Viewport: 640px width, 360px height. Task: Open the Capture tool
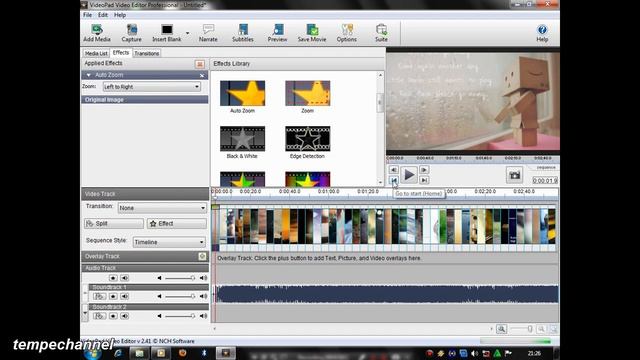tap(131, 33)
